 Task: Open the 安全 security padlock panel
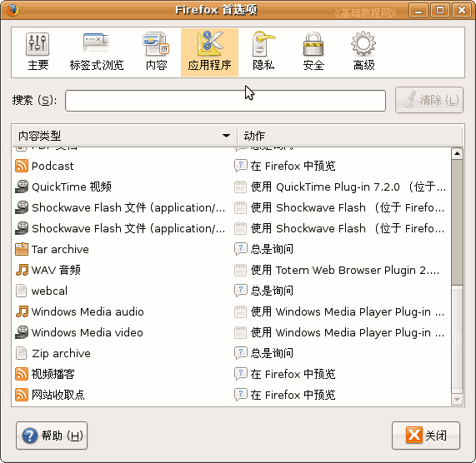[x=313, y=52]
